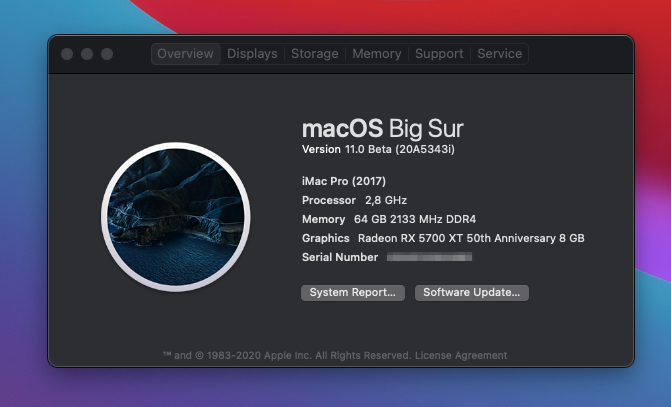Screen dimensions: 671x407
Task: Click the Processor 2,8 GHz line
Action: [x=354, y=200]
